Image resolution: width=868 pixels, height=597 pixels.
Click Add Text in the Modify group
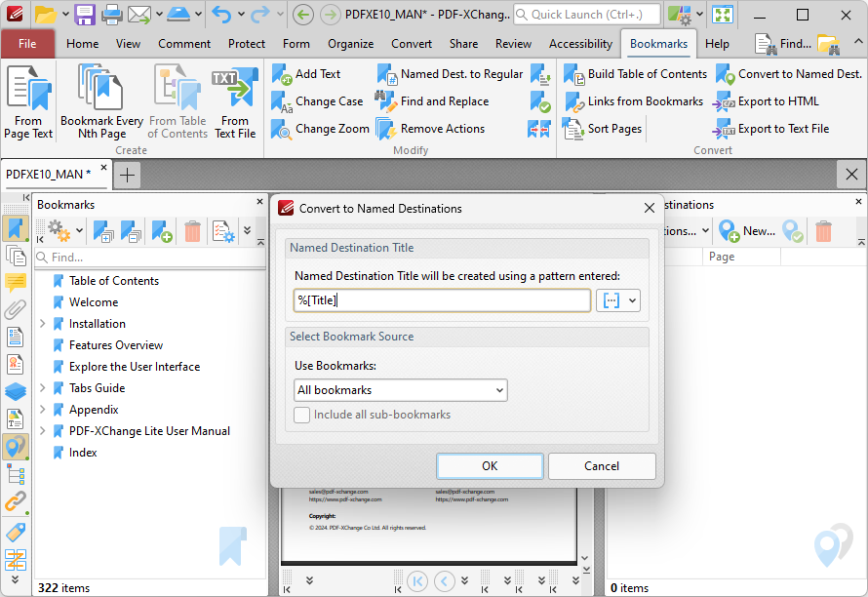coord(306,74)
